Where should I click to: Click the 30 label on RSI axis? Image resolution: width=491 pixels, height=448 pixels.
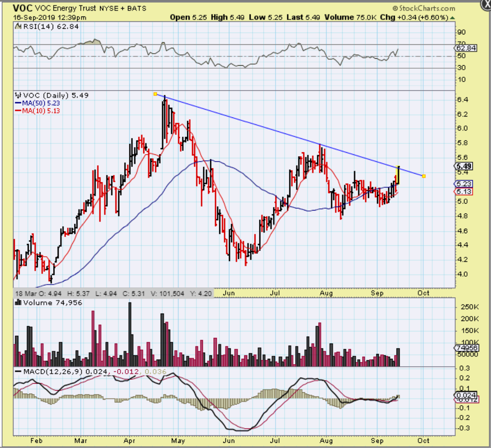tap(461, 68)
